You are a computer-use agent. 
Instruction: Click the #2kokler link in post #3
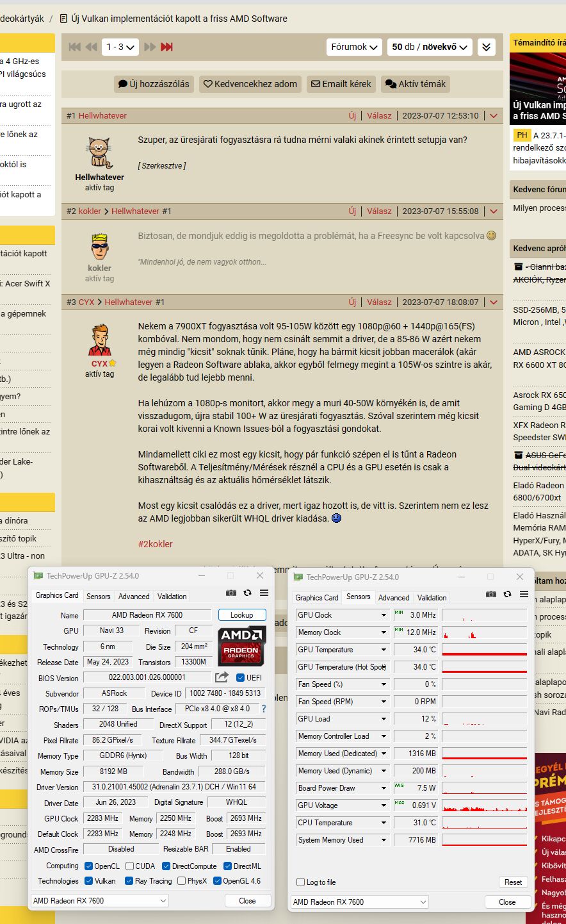[x=156, y=544]
